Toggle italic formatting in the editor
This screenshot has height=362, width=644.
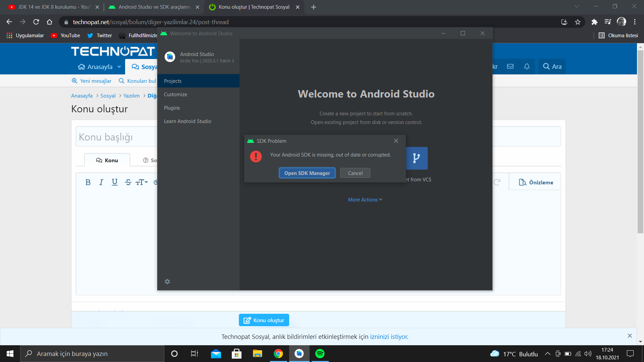click(x=101, y=182)
